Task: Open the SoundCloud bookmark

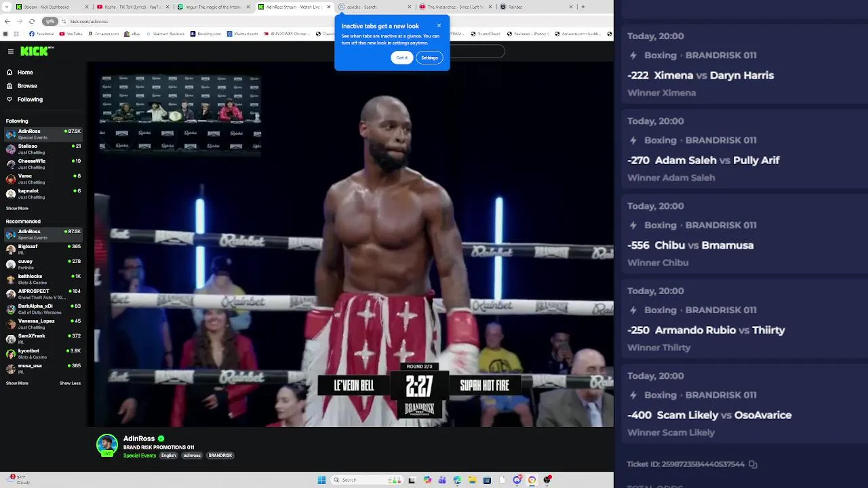Action: pyautogui.click(x=486, y=33)
